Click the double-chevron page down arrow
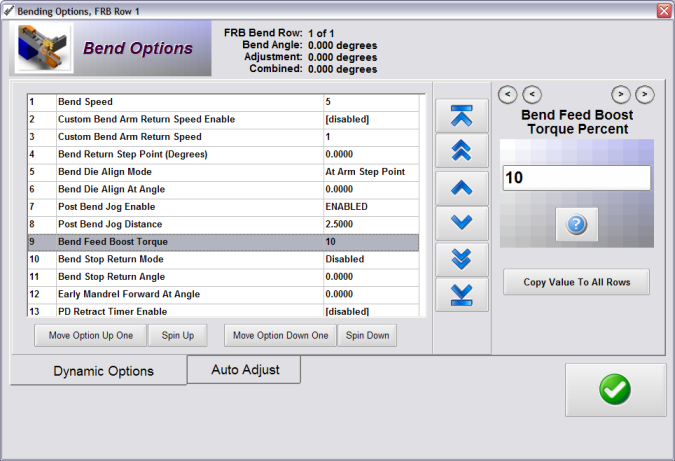The width and height of the screenshot is (675, 461). click(x=462, y=259)
